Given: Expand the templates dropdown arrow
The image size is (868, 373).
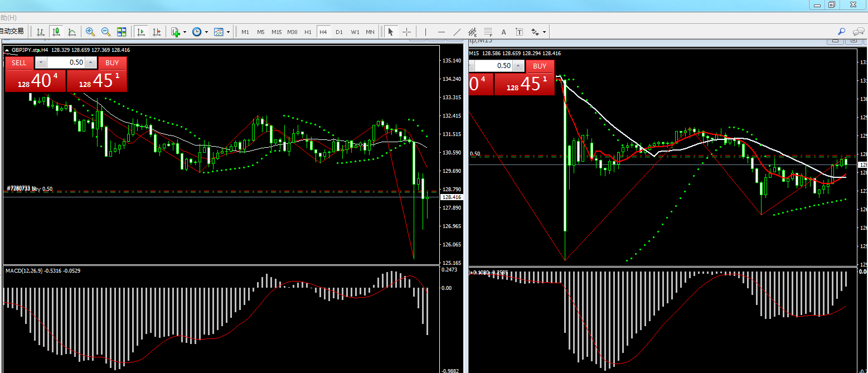Looking at the screenshot, I should pos(228,32).
